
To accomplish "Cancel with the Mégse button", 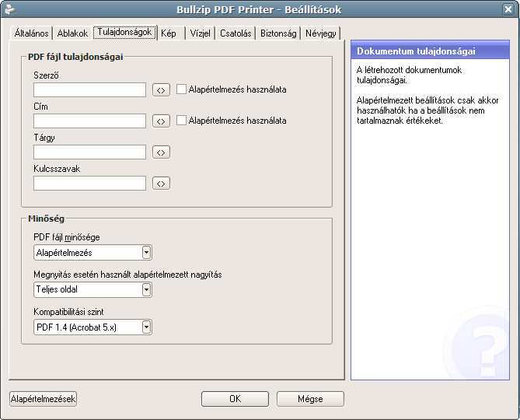I will tap(310, 399).
